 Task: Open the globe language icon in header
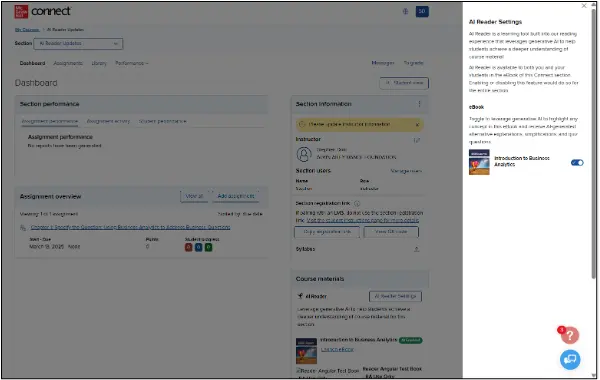click(x=405, y=11)
